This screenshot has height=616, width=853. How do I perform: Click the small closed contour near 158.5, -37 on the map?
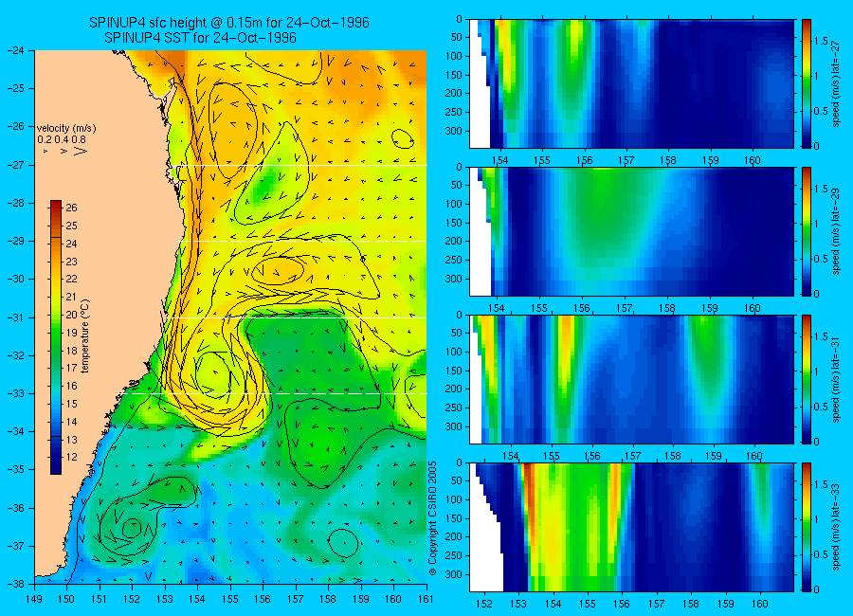343,542
